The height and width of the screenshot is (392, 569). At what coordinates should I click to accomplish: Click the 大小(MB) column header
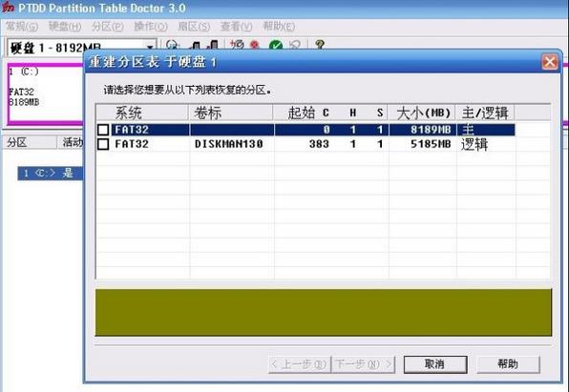coord(422,113)
